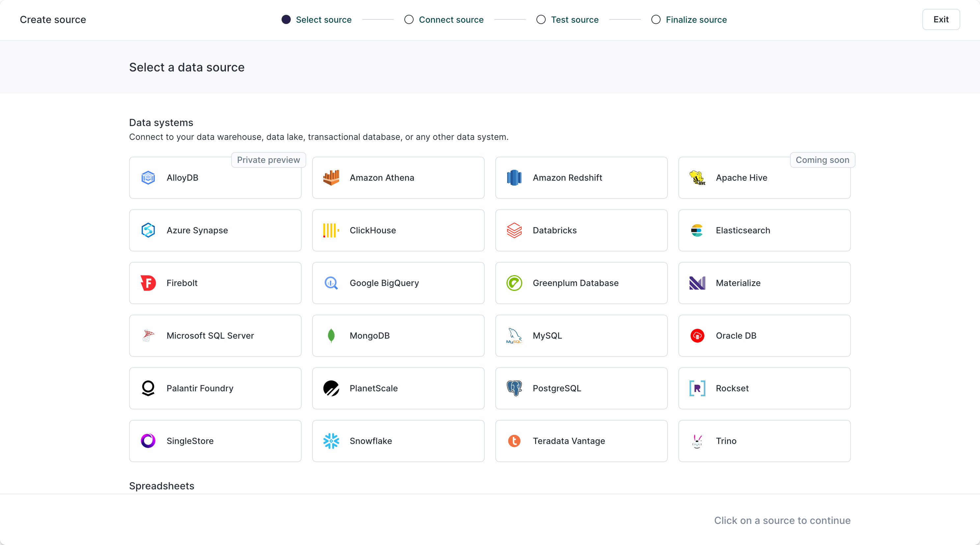Screen dimensions: 980x545
Task: Click the Create source title
Action: 53,20
